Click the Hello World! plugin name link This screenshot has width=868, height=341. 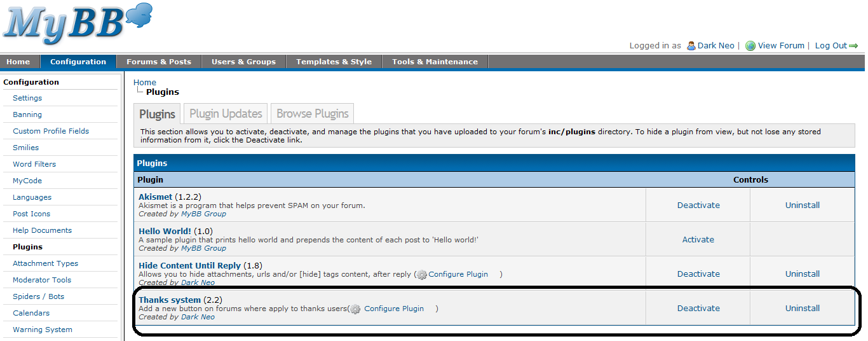pos(165,231)
